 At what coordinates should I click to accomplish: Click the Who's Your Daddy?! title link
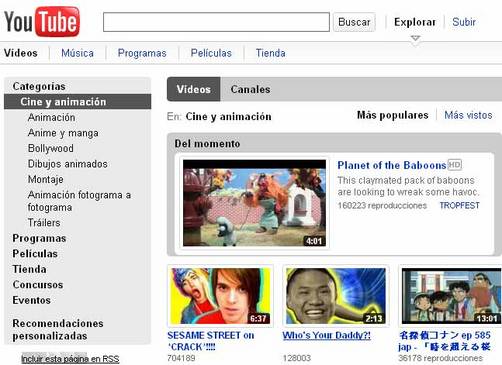point(327,335)
